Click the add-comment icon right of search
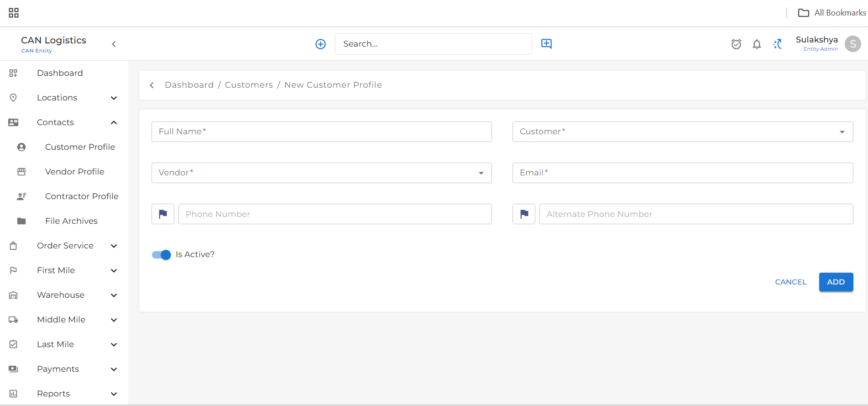Viewport: 868px width, 406px height. click(546, 44)
